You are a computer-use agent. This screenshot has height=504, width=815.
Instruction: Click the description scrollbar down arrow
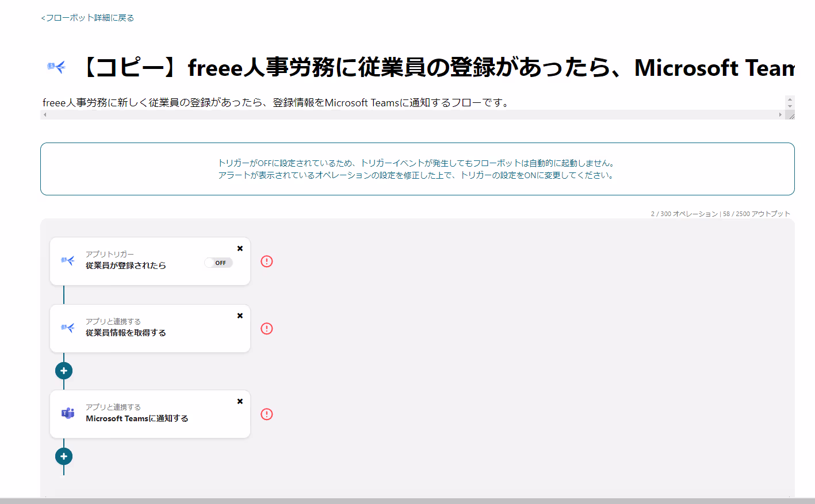[x=790, y=106]
